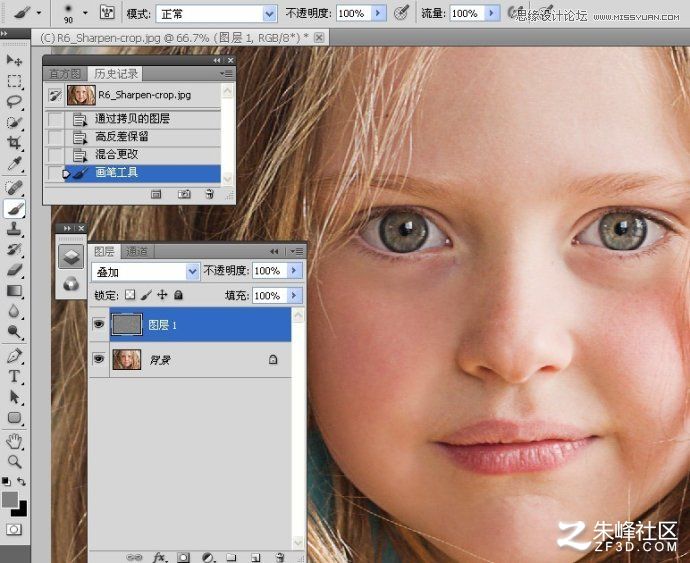
Task: Open options bar 不透明度 slider arrow
Action: click(x=378, y=13)
